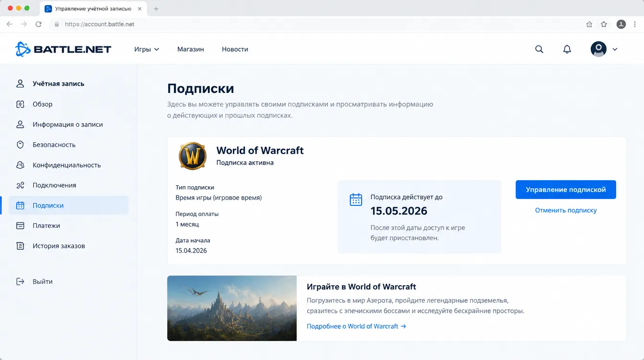This screenshot has width=644, height=360.
Task: Select the Управление учётной записью tab
Action: pos(94,9)
